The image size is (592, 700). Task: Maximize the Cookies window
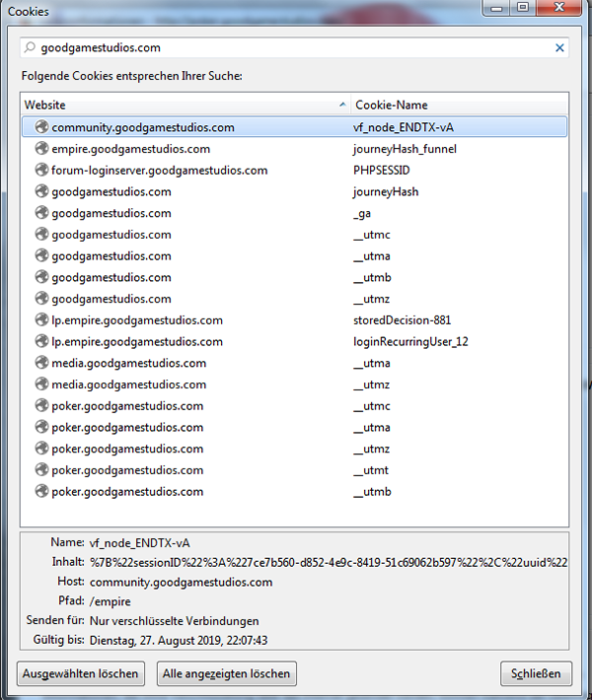point(523,8)
